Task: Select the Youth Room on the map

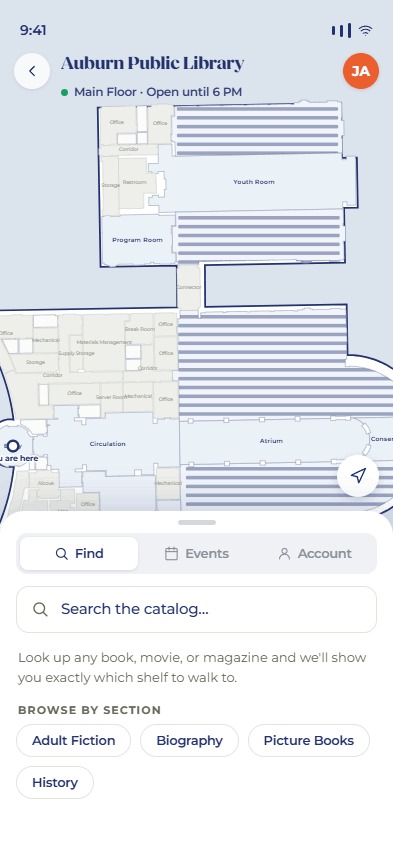Action: pyautogui.click(x=254, y=182)
